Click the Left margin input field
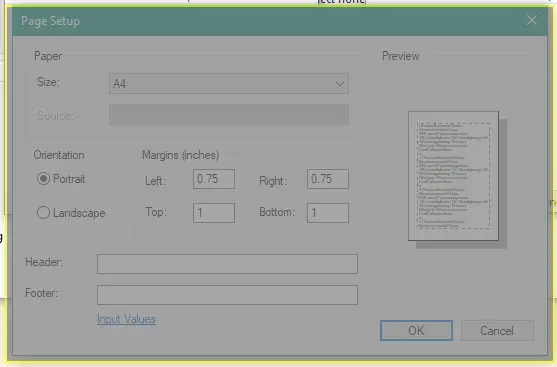 click(214, 179)
